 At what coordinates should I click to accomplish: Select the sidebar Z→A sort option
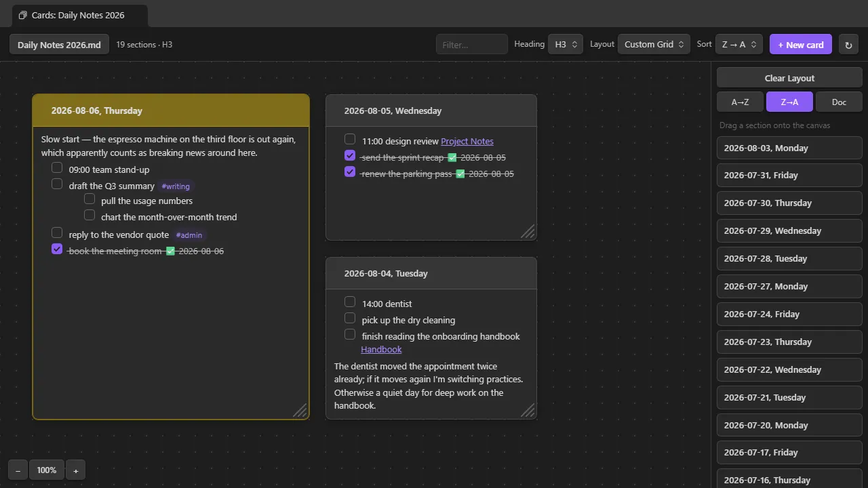[x=789, y=102]
